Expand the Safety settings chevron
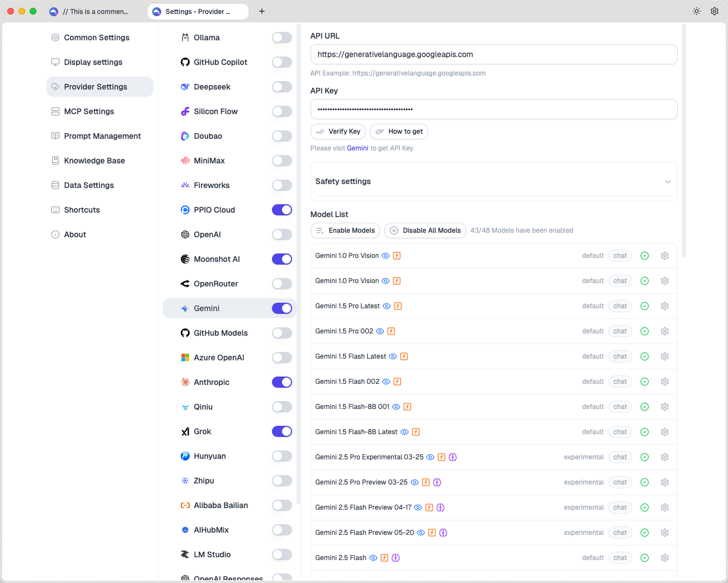The height and width of the screenshot is (583, 728). click(668, 181)
